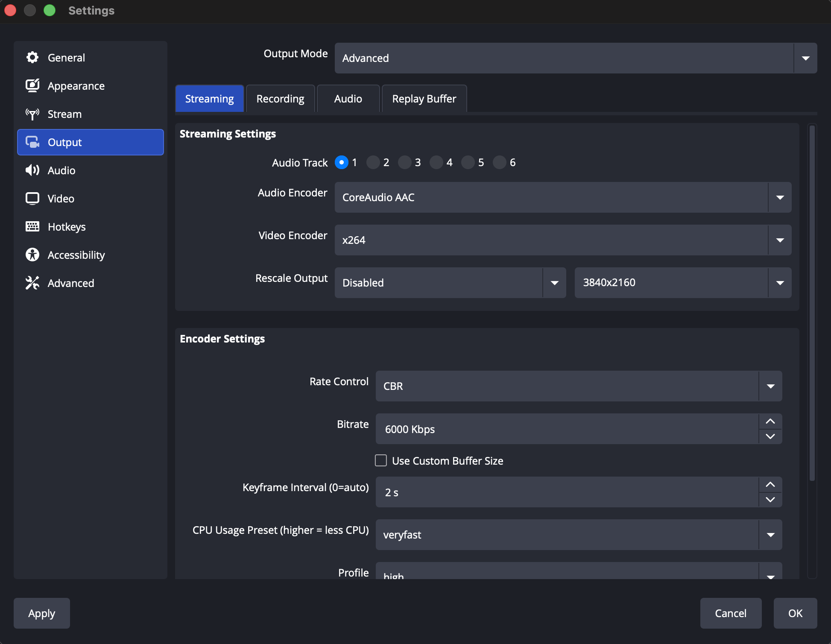
Task: Open the 3840x2160 resolution dropdown
Action: point(683,283)
